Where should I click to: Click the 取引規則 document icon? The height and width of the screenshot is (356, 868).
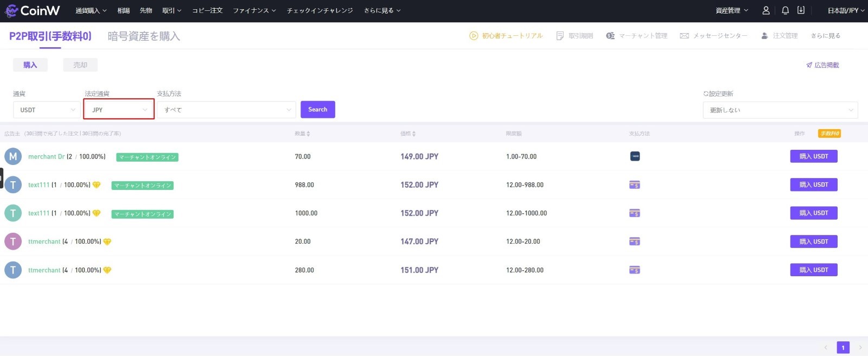click(560, 36)
